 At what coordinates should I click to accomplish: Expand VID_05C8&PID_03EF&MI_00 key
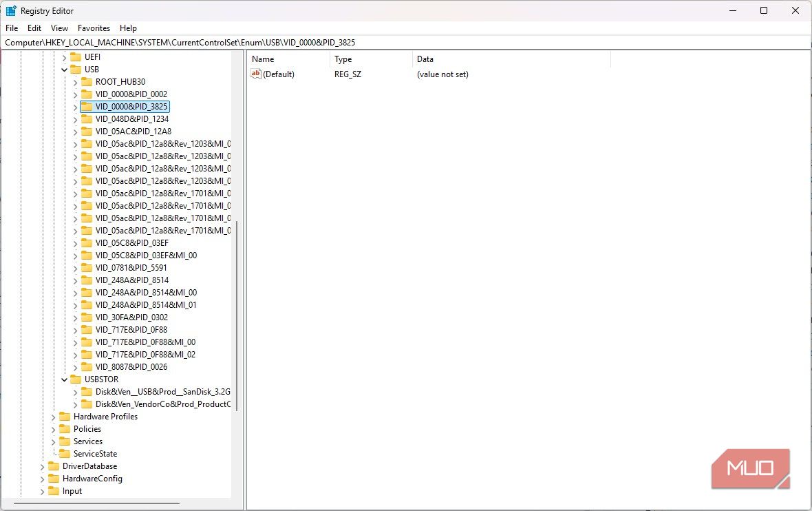(75, 255)
